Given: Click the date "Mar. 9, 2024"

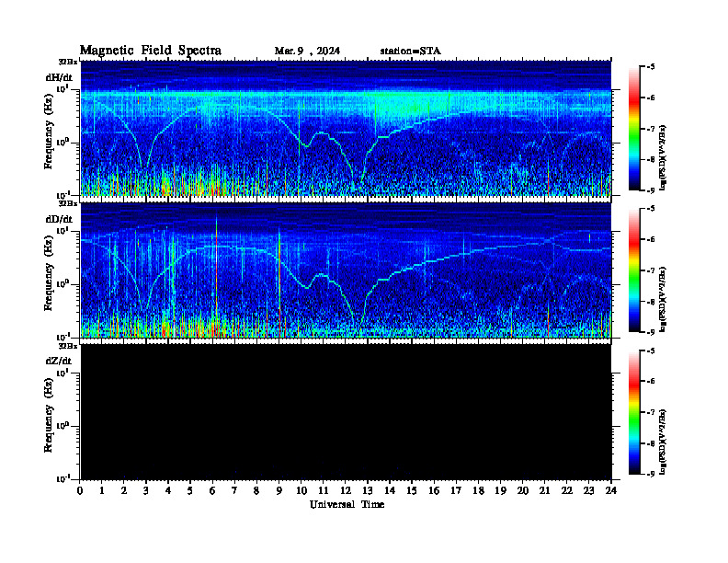Looking at the screenshot, I should tap(307, 51).
